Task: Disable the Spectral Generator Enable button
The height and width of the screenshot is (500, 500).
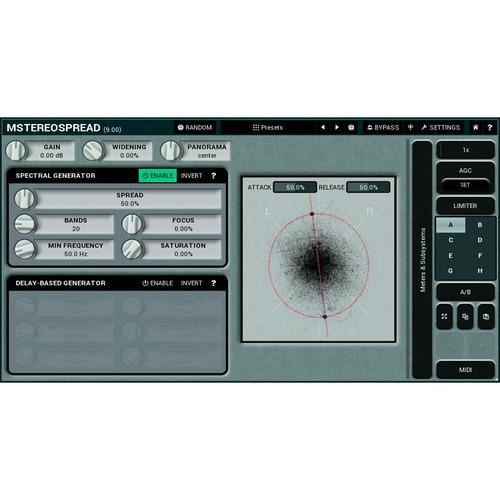Action: pos(158,175)
